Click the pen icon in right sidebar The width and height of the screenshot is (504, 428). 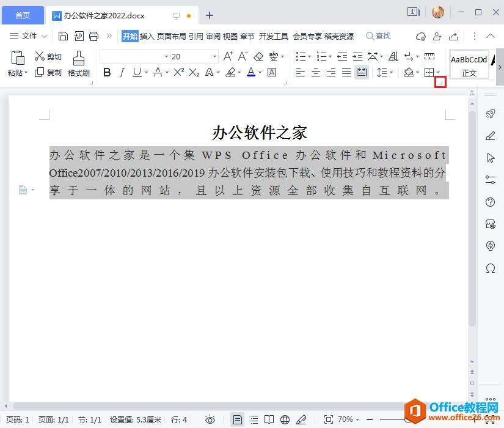tap(491, 136)
